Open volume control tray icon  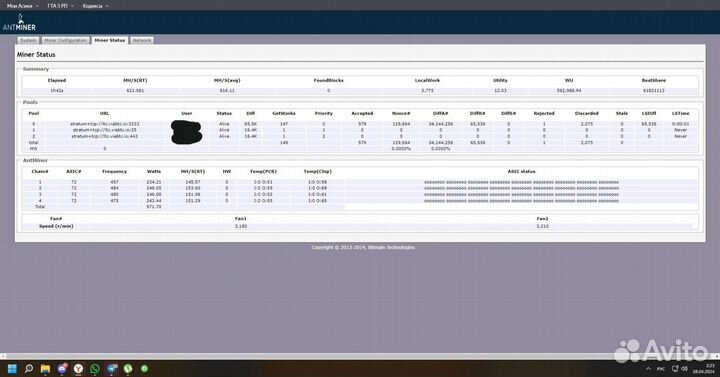(x=684, y=369)
